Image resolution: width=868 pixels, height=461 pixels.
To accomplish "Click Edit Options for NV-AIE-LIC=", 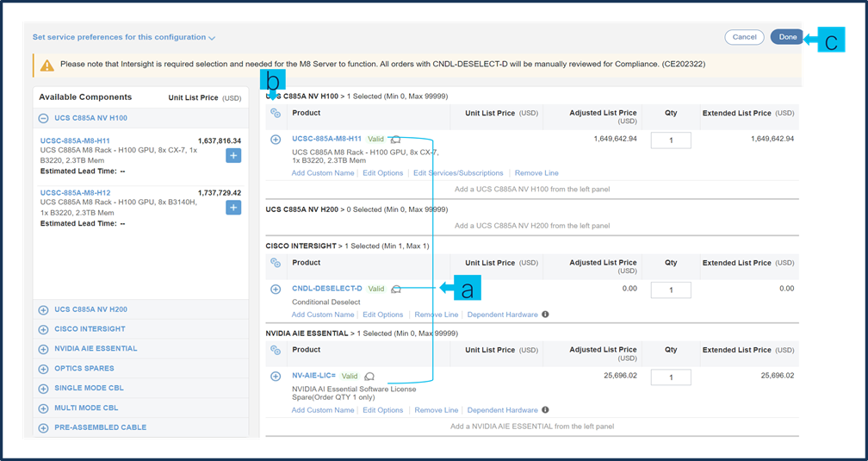I will (383, 410).
